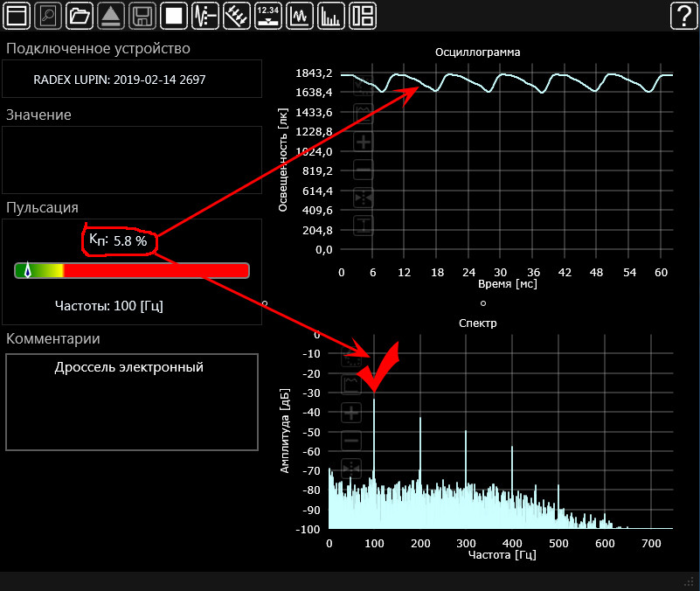Open the document search magnifier icon

(x=48, y=16)
